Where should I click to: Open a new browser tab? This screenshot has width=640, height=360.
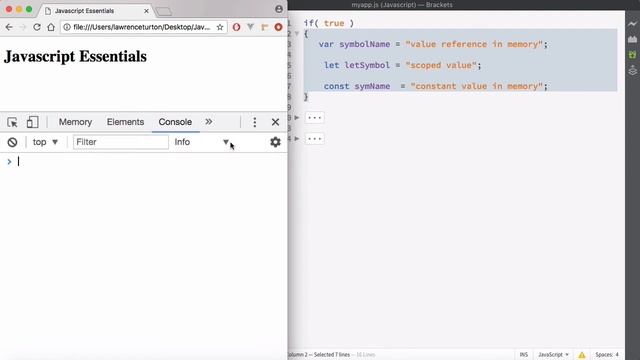coord(164,11)
